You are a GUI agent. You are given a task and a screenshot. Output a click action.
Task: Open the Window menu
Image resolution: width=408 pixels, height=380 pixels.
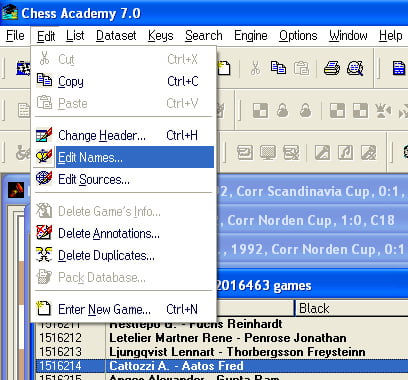348,36
